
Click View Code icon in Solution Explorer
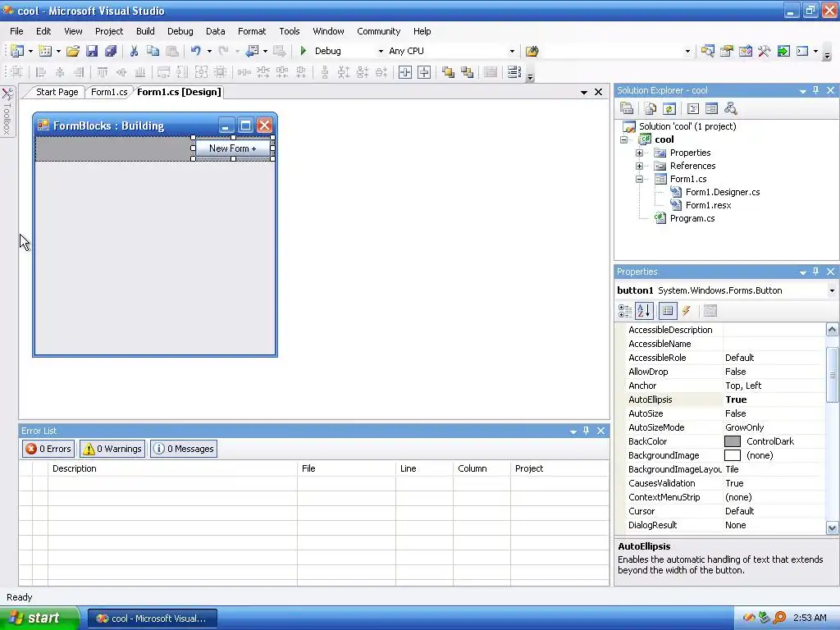[693, 109]
